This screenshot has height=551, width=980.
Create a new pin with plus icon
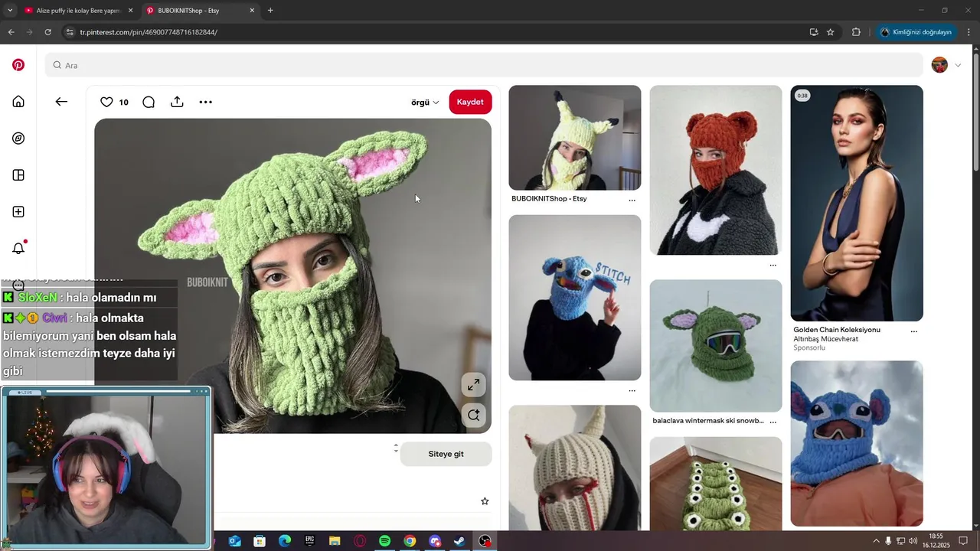tap(18, 212)
